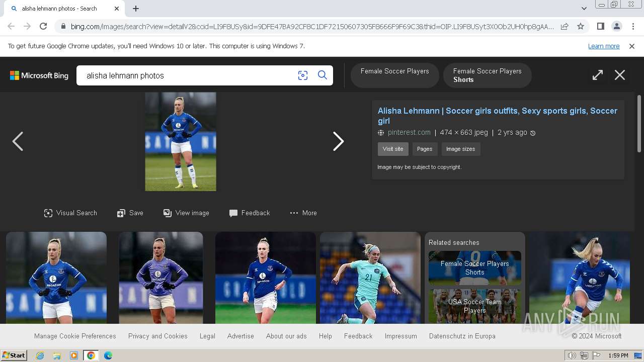This screenshot has width=644, height=362.
Task: Open the main preview image
Action: [x=181, y=141]
